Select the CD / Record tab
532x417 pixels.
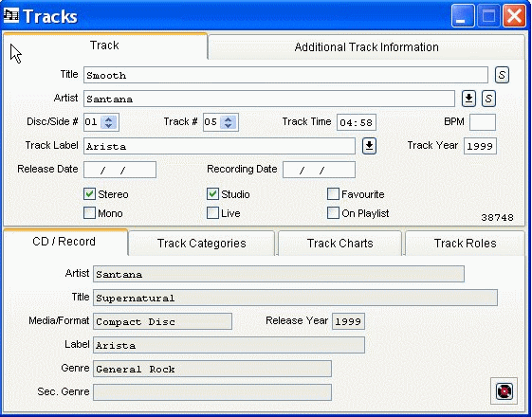(64, 242)
